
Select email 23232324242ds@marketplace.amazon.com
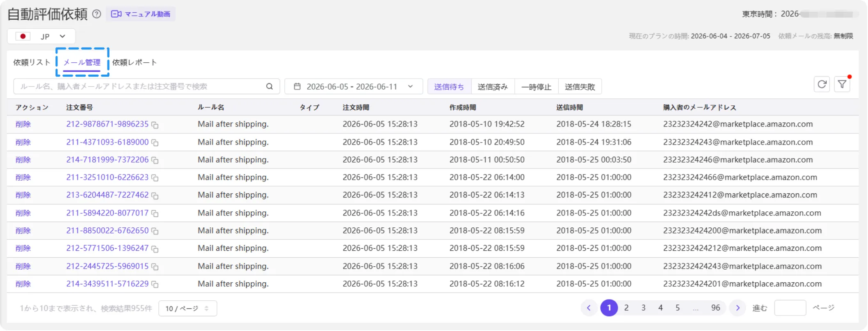tap(742, 213)
